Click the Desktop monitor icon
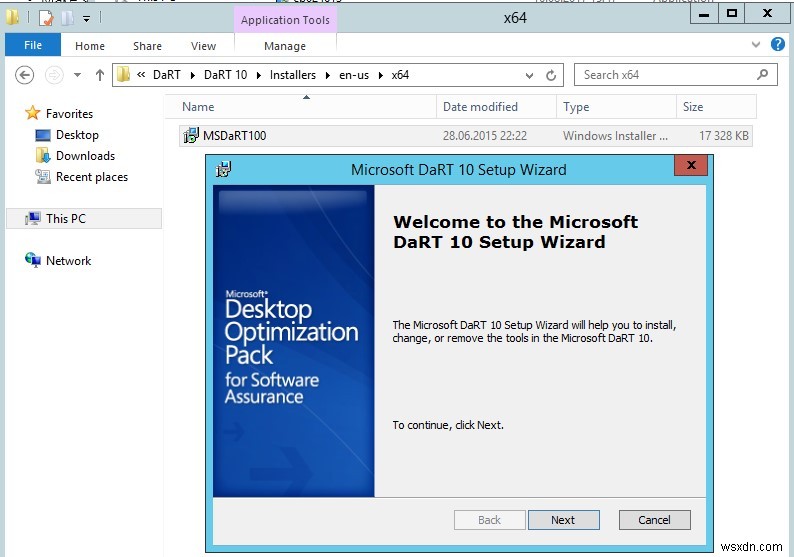Viewport: 794px width, 557px height. (43, 135)
